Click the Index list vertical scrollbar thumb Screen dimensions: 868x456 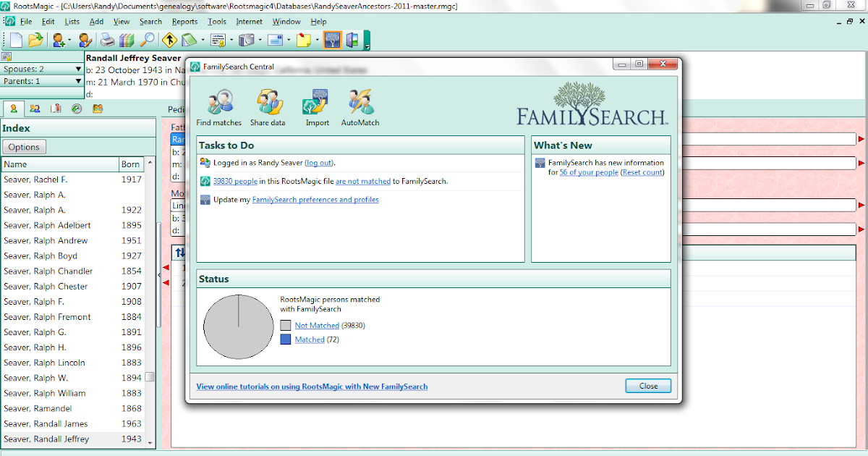click(150, 377)
